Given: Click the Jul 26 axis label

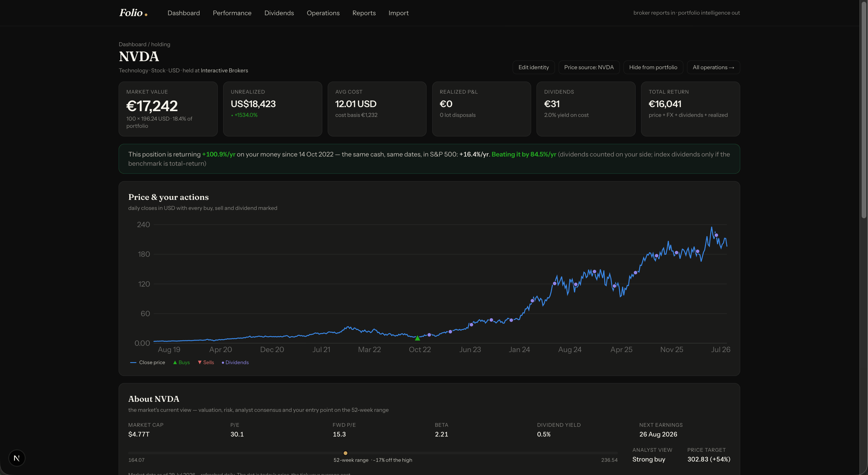Looking at the screenshot, I should coord(720,350).
